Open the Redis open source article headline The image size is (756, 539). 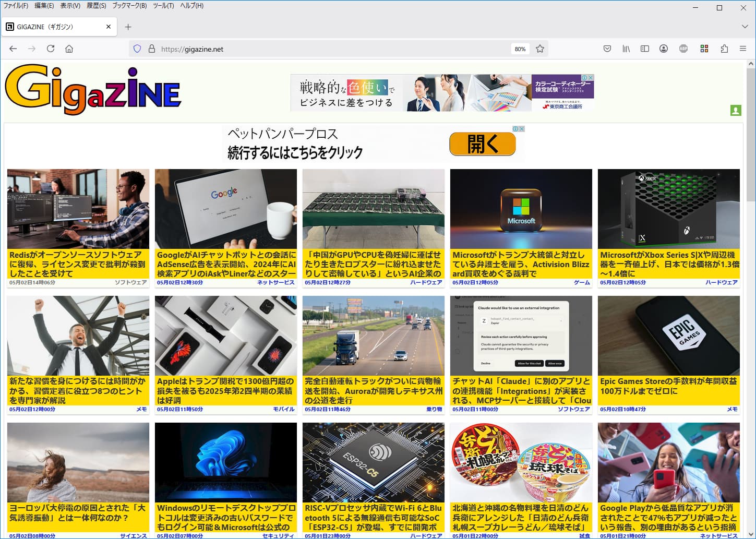click(x=78, y=264)
